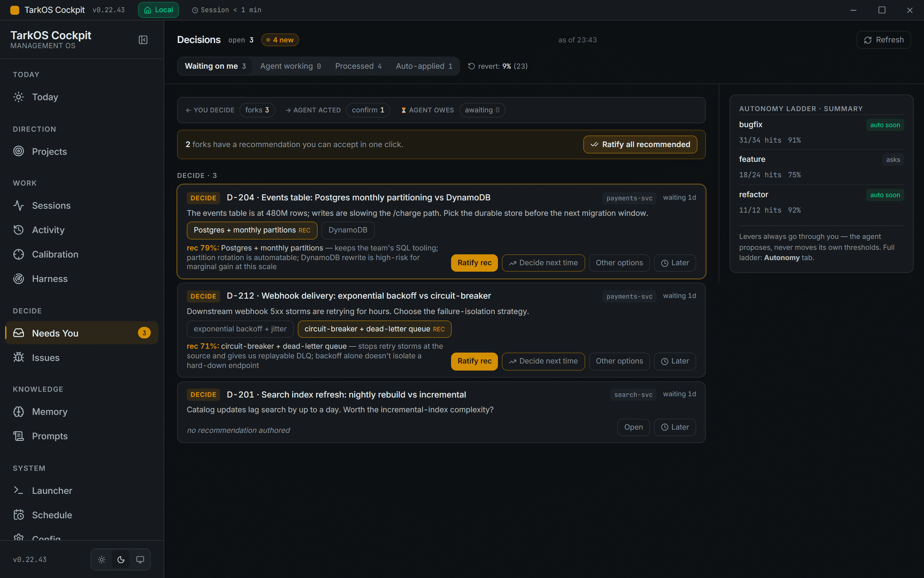Open D-204 Events table decision title
The width and height of the screenshot is (924, 578).
pos(358,197)
